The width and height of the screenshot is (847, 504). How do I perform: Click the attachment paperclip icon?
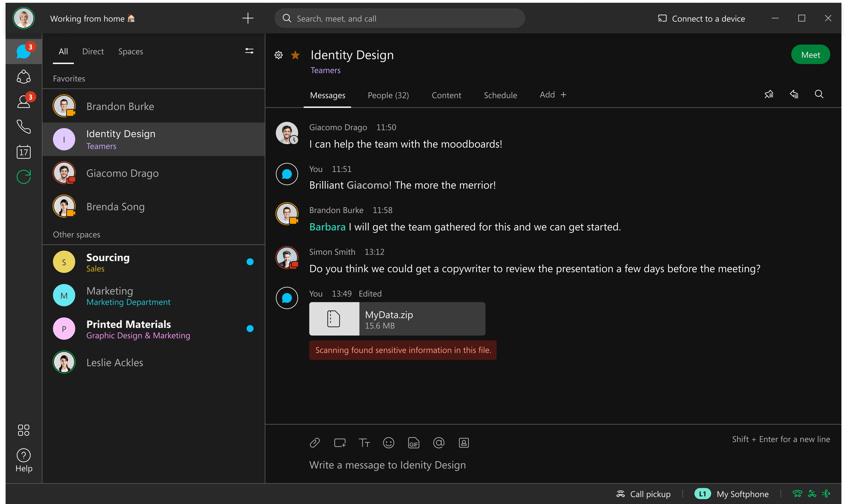(x=315, y=443)
